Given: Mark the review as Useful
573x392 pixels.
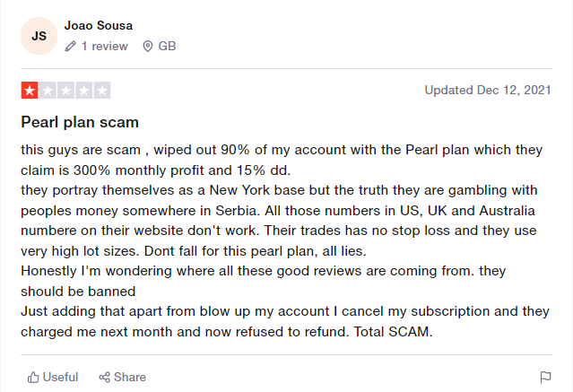Looking at the screenshot, I should 60,377.
